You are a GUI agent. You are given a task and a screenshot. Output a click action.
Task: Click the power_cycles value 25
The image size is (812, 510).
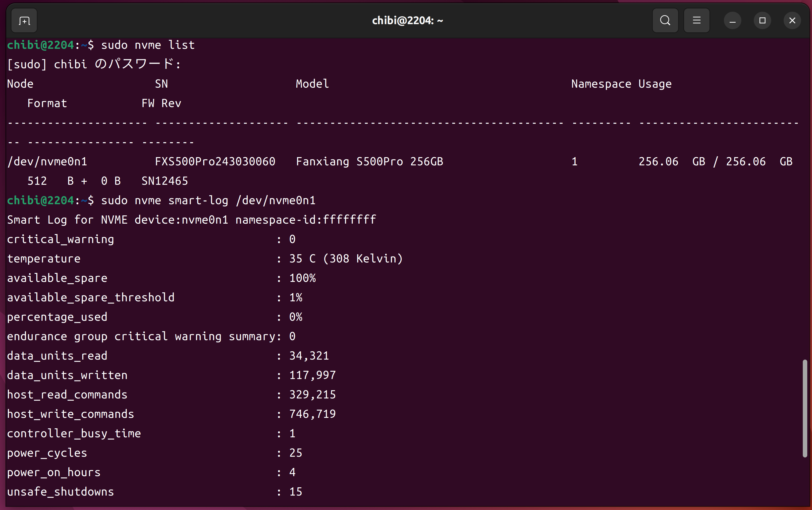click(296, 453)
